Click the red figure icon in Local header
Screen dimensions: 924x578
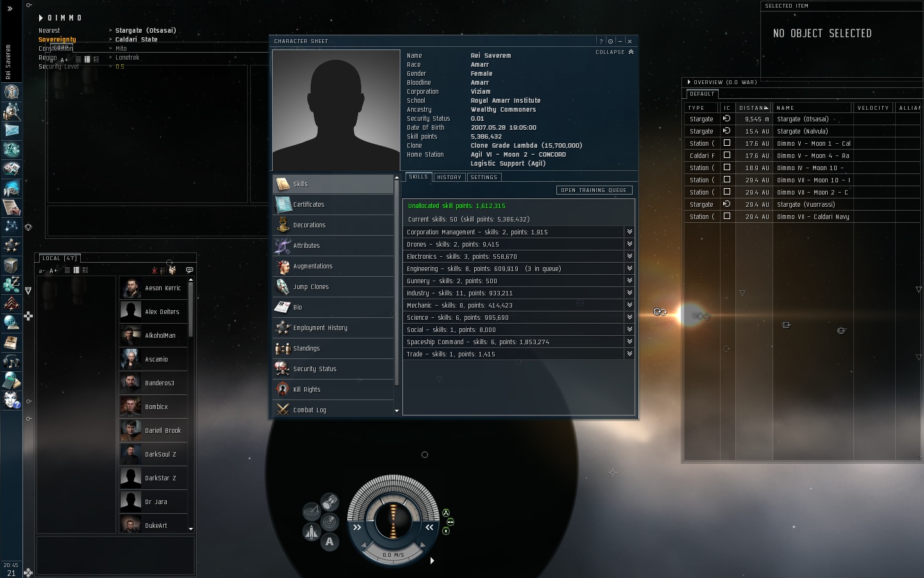tap(155, 270)
